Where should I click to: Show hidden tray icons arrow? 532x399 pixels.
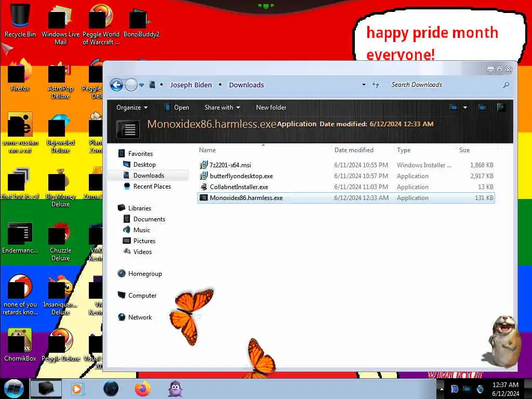tap(442, 389)
